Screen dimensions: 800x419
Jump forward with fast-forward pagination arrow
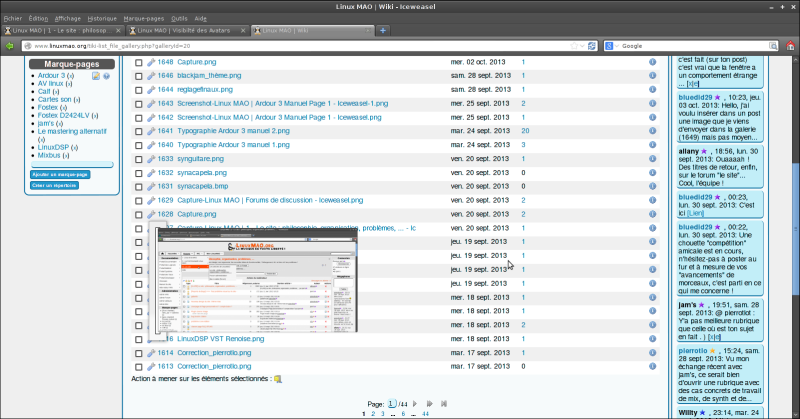click(x=430, y=404)
